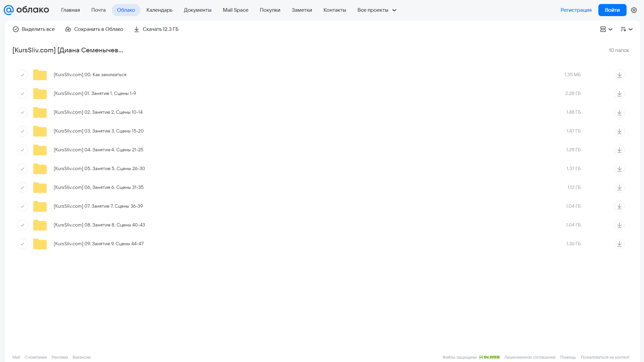Image resolution: width=644 pixels, height=362 pixels.
Task: Check the 08. Занятие 8 folder checkbox
Action: [22, 225]
